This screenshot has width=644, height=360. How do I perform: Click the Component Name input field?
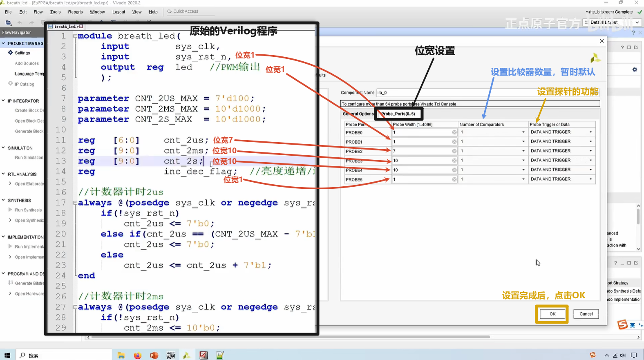(x=487, y=93)
